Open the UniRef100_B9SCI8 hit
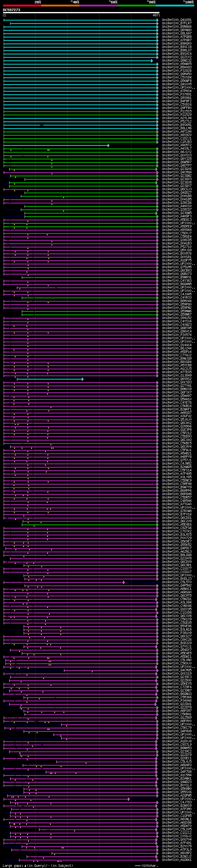The image size is (197, 868). pyautogui.click(x=176, y=47)
